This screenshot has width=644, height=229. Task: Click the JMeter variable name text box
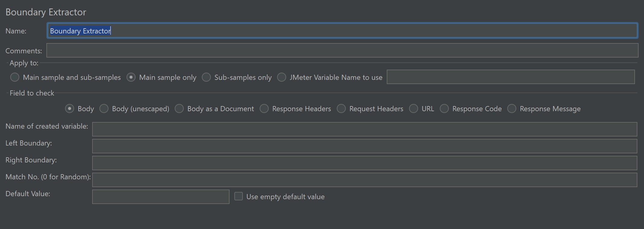tap(511, 77)
